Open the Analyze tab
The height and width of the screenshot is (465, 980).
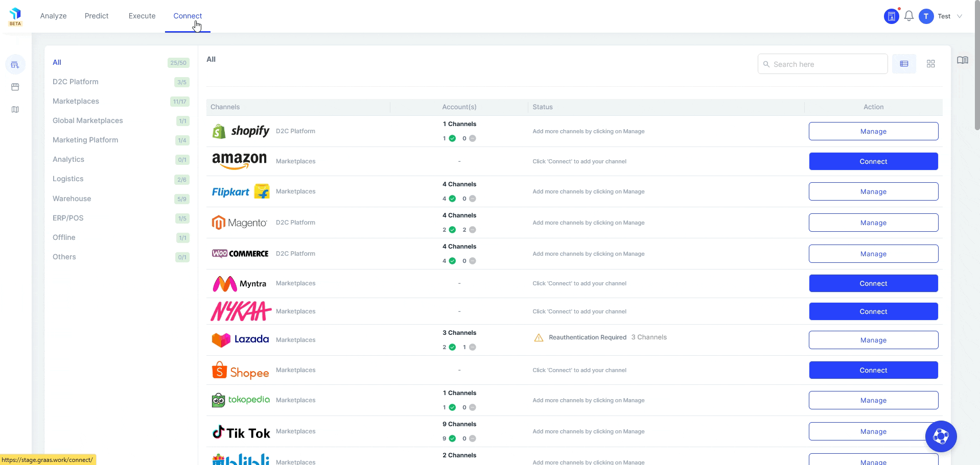click(x=54, y=16)
